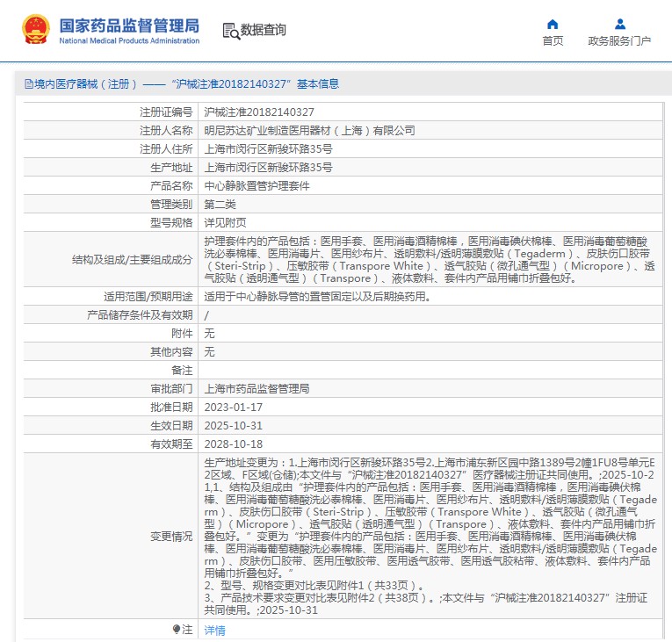The width and height of the screenshot is (672, 642).
Task: Click the 型号规格 label
Action: 171,223
